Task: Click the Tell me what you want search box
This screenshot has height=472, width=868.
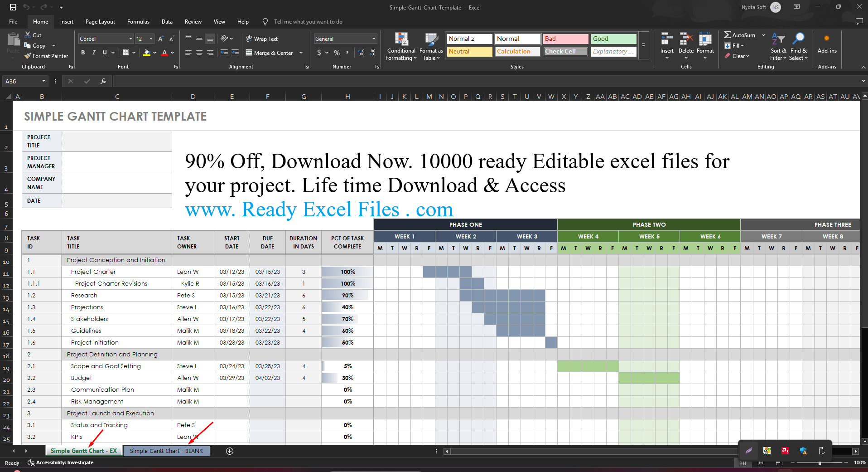Action: [308, 21]
